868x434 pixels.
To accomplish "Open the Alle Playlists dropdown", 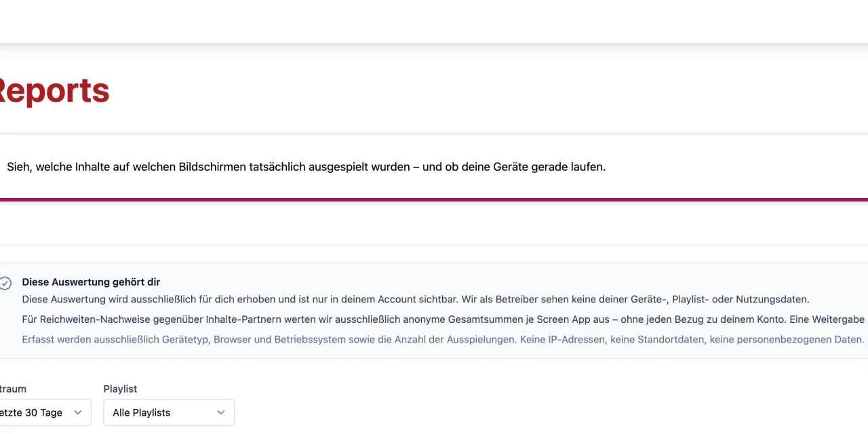I will click(169, 412).
